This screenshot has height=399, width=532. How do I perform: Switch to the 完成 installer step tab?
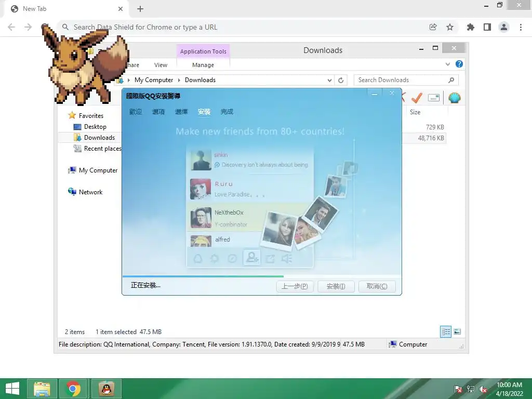coord(227,112)
